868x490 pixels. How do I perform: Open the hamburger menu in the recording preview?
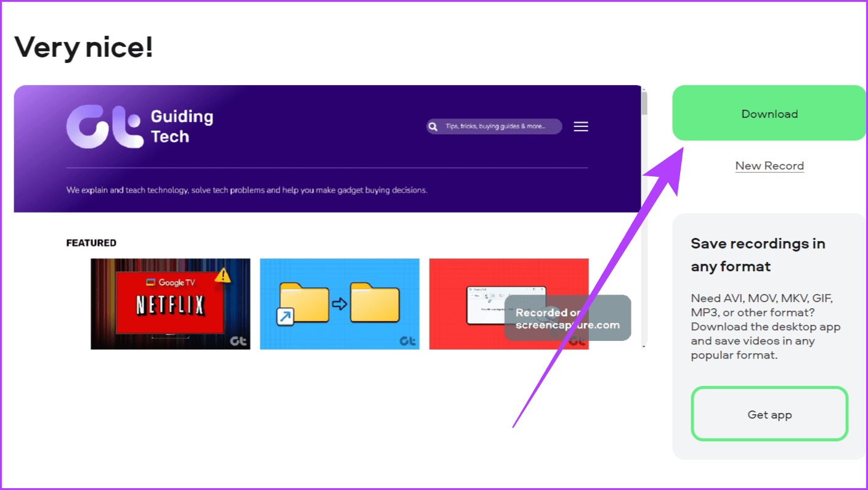580,126
